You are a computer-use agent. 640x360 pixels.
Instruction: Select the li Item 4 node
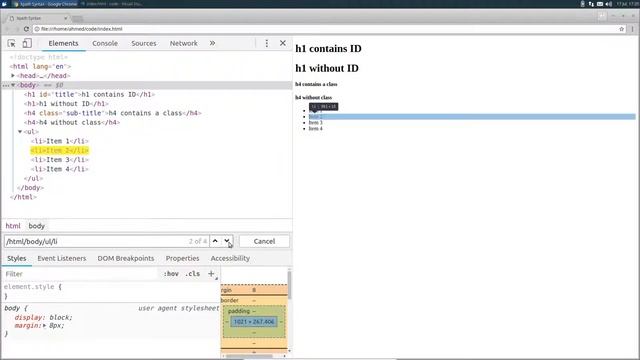(60, 169)
